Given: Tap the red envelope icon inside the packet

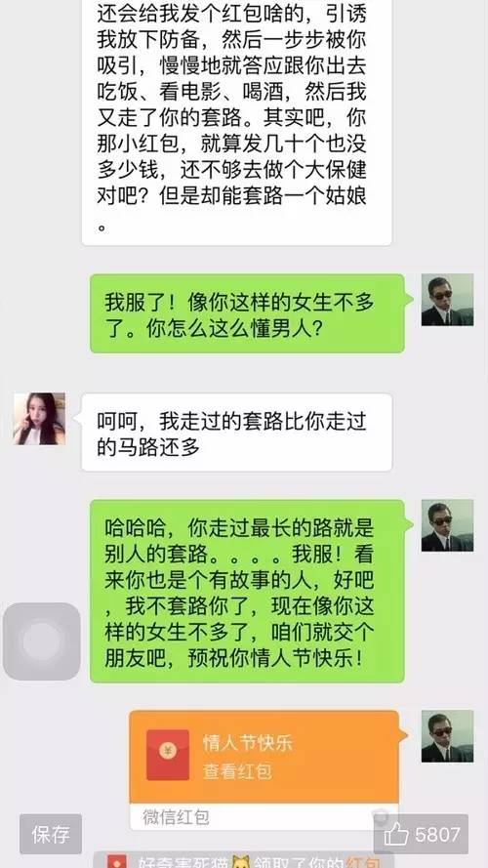Looking at the screenshot, I should click(x=168, y=755).
